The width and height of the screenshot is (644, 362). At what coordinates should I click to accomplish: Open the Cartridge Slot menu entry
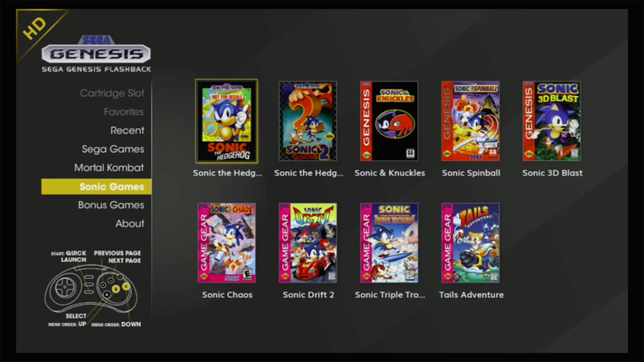pyautogui.click(x=112, y=94)
